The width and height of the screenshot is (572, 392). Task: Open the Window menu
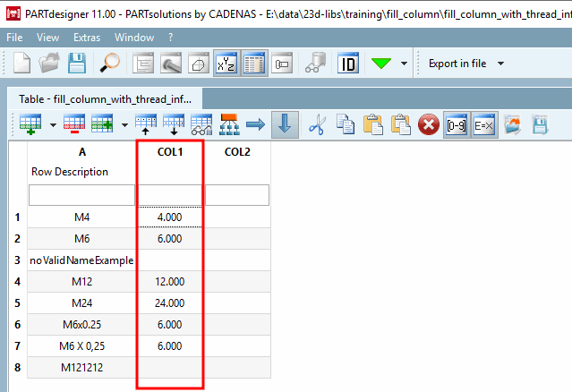134,38
